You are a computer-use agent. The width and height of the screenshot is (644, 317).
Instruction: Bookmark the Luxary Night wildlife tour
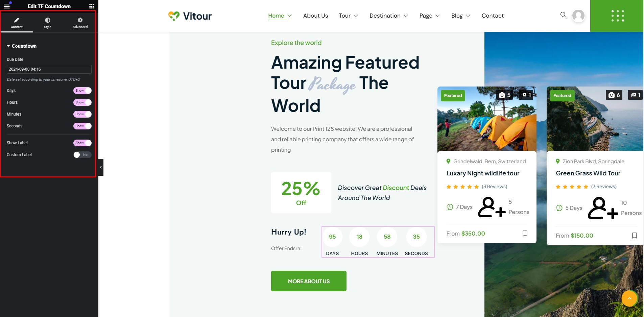click(525, 234)
